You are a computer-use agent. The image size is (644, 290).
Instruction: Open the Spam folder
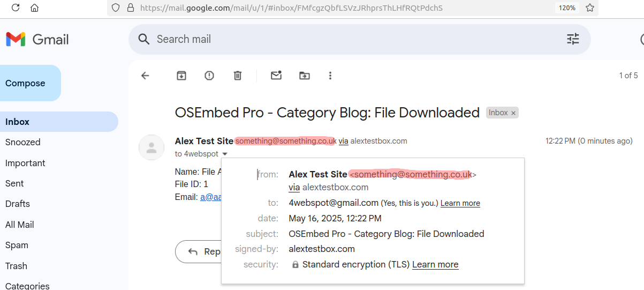tap(17, 245)
